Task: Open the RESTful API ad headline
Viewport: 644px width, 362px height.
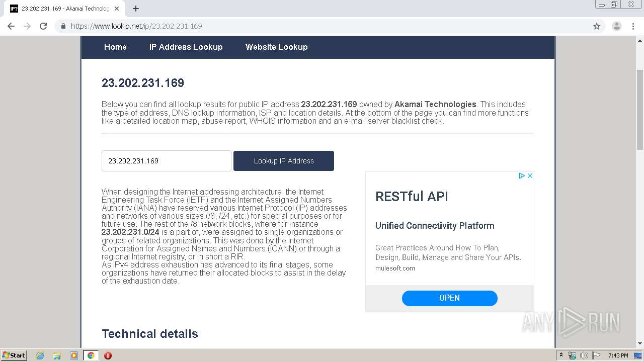Action: tap(412, 197)
